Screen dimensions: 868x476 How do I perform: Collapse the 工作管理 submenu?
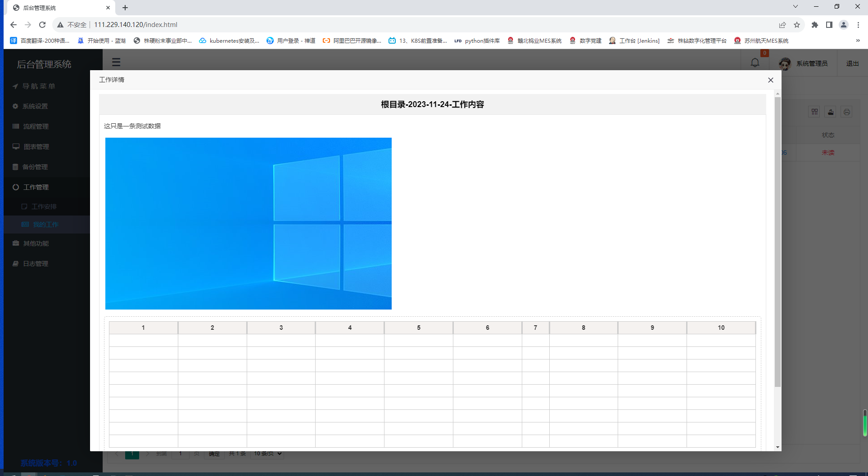[x=36, y=187]
